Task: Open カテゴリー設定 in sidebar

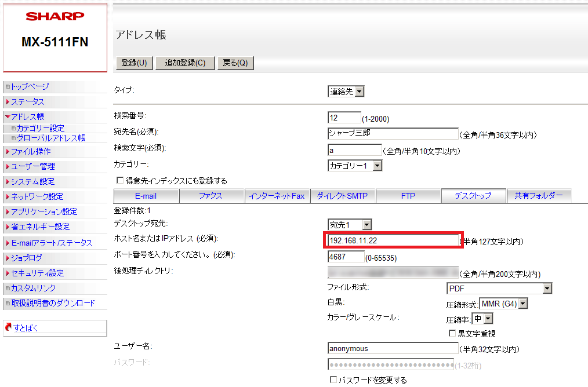Action: point(41,129)
